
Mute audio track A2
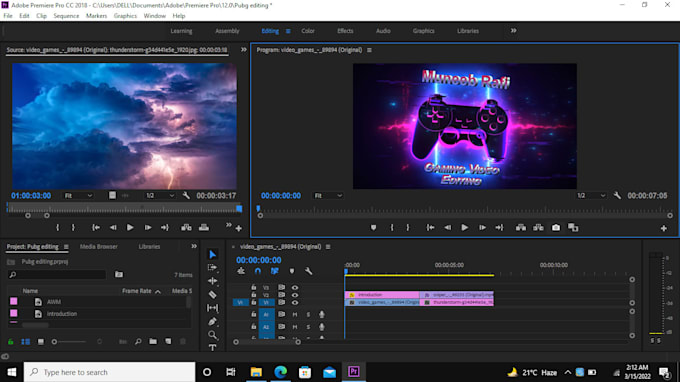tap(295, 327)
